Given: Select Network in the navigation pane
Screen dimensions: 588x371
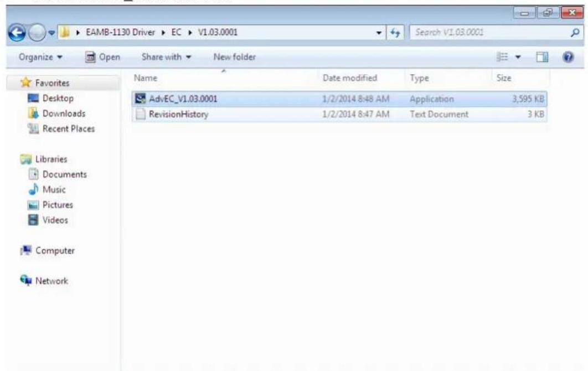Looking at the screenshot, I should tap(51, 281).
